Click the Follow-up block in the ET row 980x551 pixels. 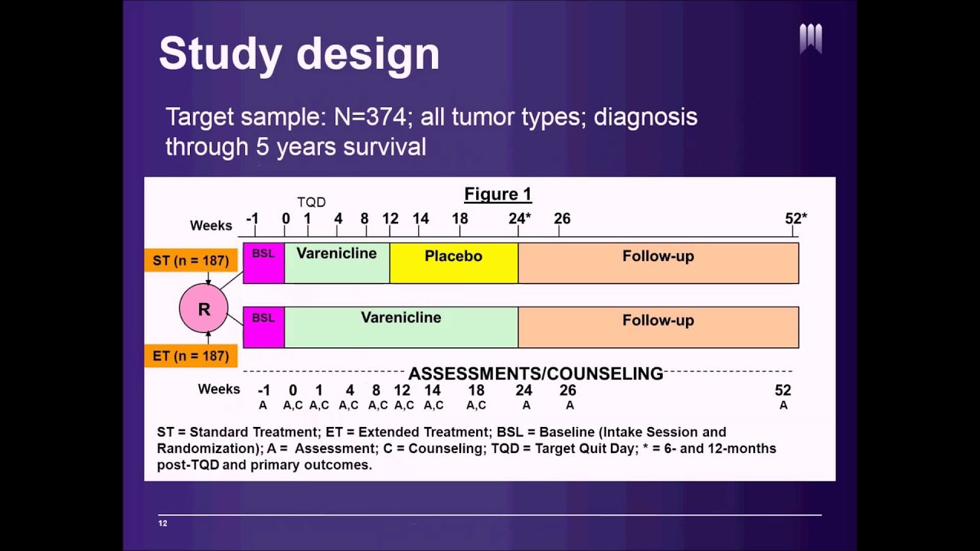point(658,328)
